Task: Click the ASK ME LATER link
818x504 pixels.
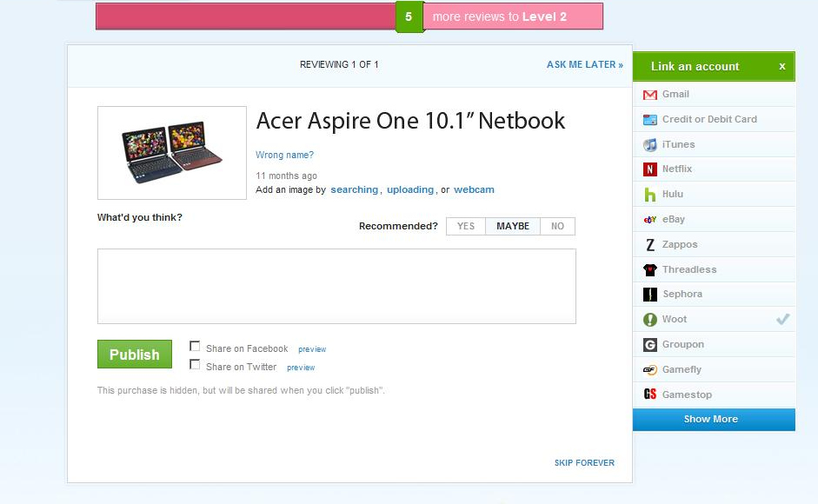Action: click(585, 64)
